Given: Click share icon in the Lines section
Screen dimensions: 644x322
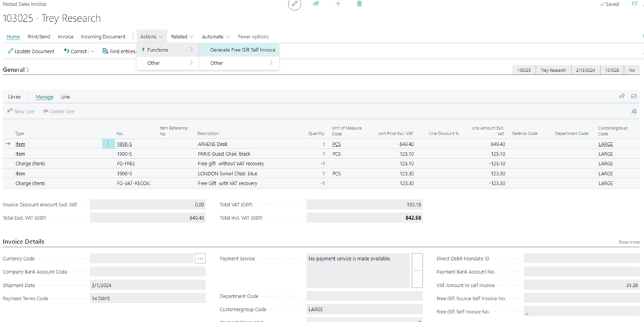Looking at the screenshot, I should [x=622, y=96].
